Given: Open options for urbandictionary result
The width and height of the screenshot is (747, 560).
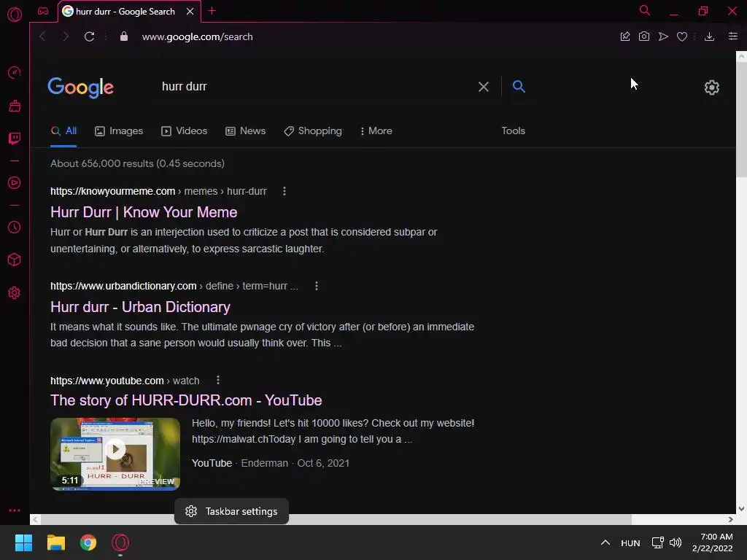Looking at the screenshot, I should pos(317,286).
